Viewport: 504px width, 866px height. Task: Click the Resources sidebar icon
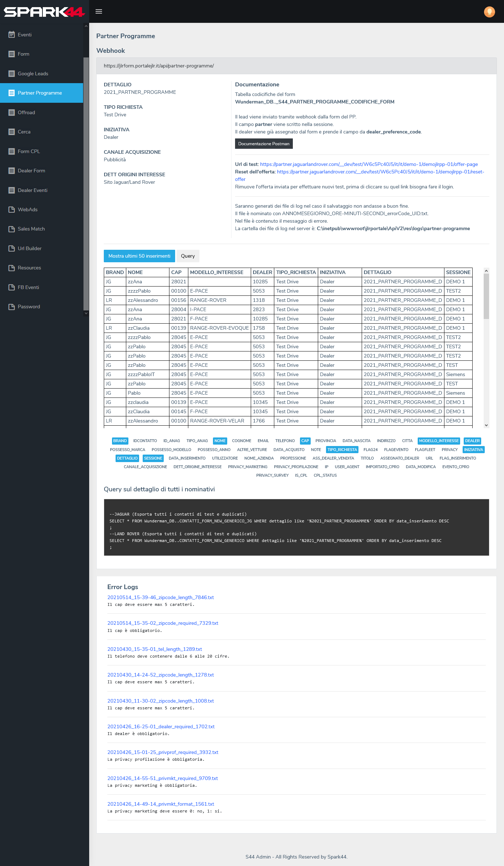[11, 268]
